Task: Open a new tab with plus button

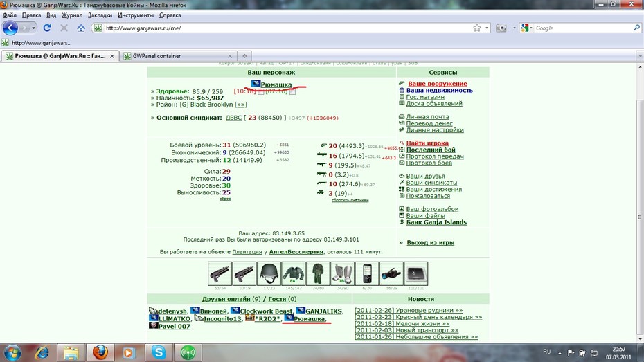Action: 244,56
